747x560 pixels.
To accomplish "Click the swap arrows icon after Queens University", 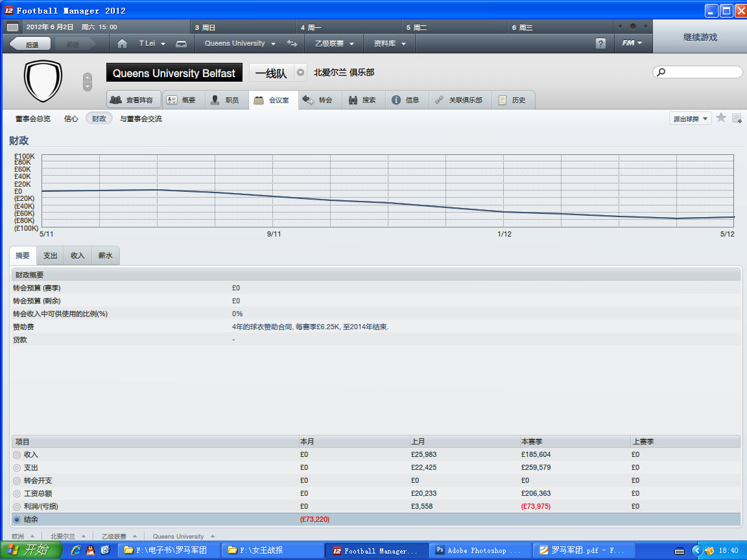I will click(292, 43).
